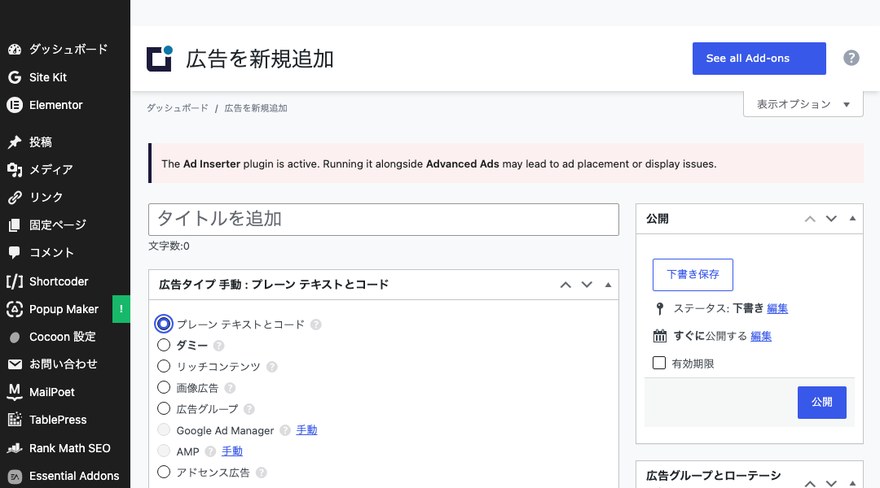880x488 pixels.
Task: Move 広告タイプ panel up
Action: click(565, 285)
